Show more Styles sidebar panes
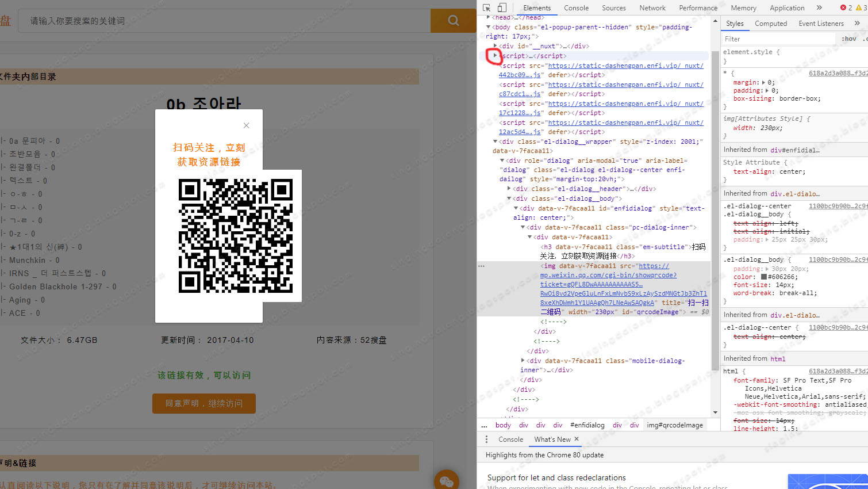 pos(857,23)
